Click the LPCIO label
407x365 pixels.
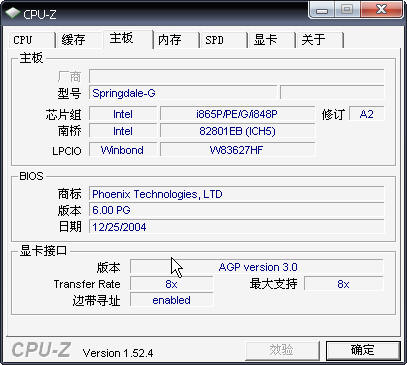pos(67,151)
